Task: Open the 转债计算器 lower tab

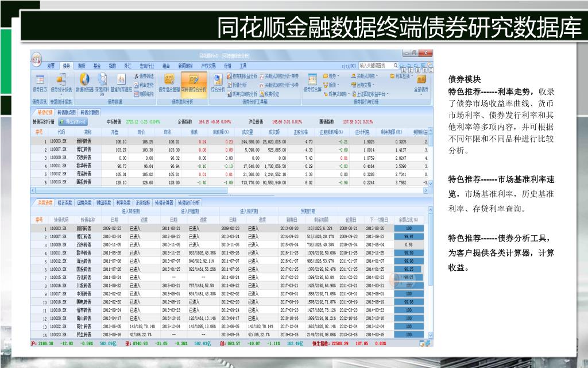Action: pyautogui.click(x=164, y=203)
